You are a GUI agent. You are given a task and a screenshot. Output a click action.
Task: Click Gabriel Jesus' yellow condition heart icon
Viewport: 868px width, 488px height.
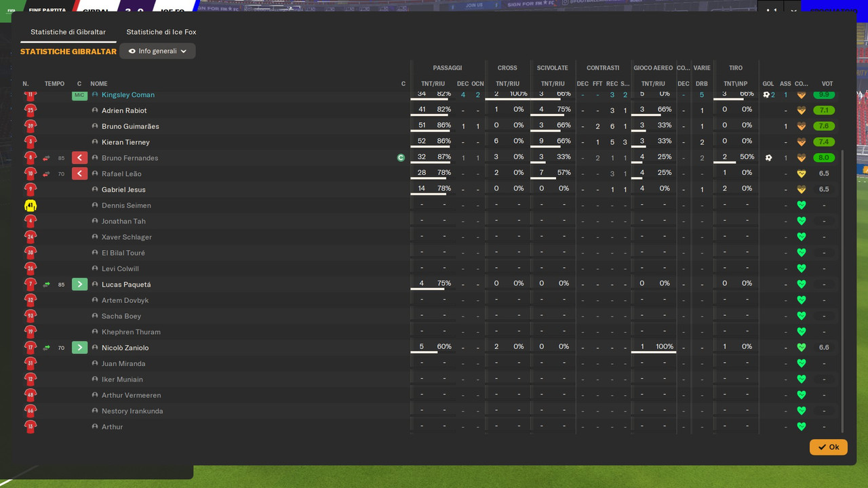click(801, 190)
